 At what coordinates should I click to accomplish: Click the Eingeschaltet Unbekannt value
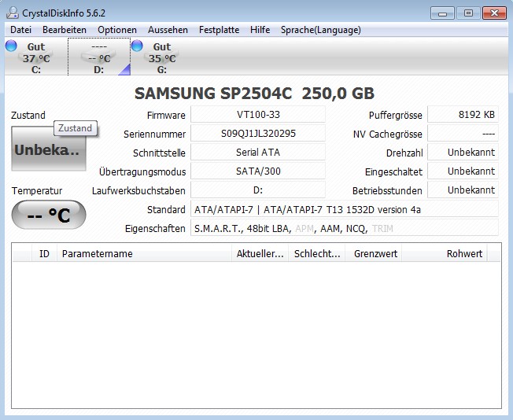(x=463, y=171)
